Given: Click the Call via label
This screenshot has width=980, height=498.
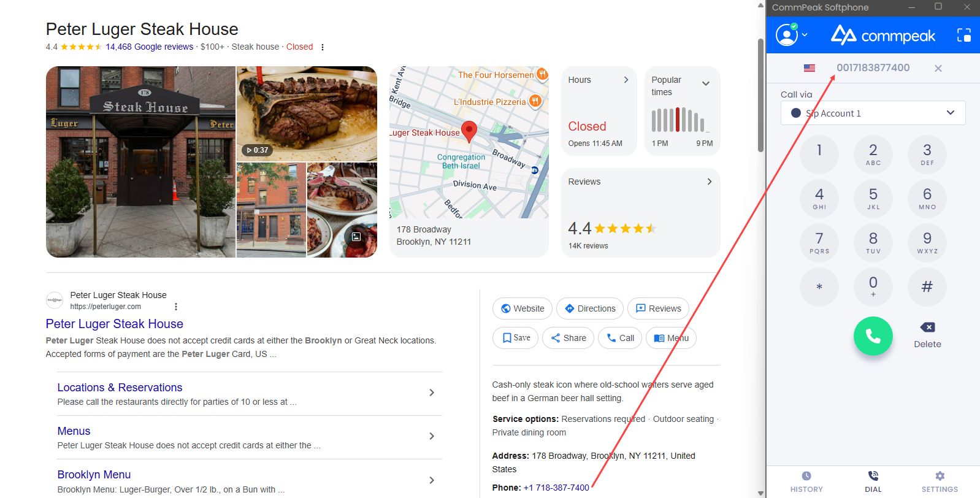Looking at the screenshot, I should (796, 94).
